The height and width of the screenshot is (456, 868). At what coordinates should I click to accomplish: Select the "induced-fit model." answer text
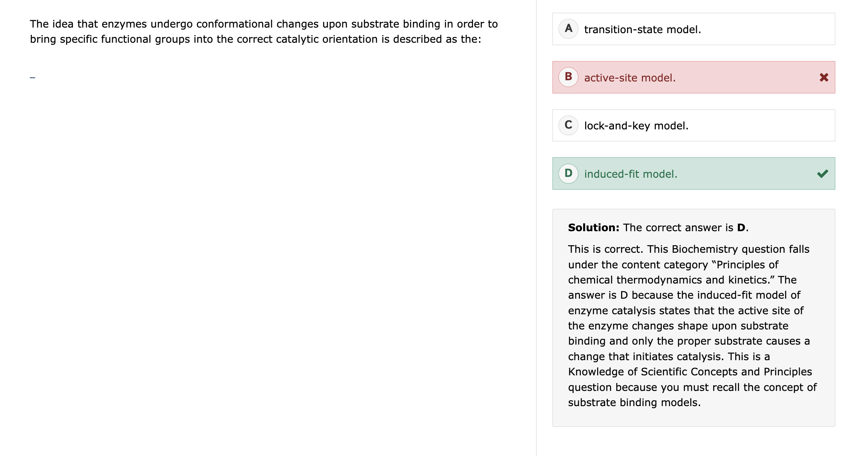click(x=631, y=174)
